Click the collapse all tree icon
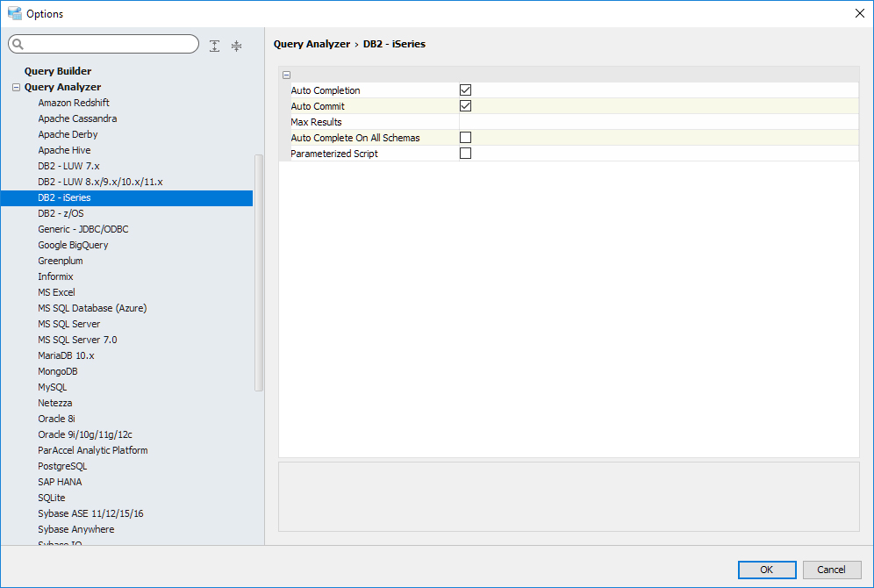This screenshot has width=874, height=588. click(236, 46)
